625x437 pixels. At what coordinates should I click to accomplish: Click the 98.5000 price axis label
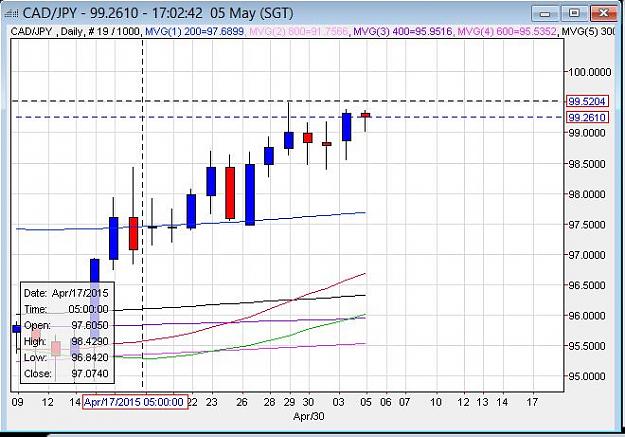[x=588, y=164]
